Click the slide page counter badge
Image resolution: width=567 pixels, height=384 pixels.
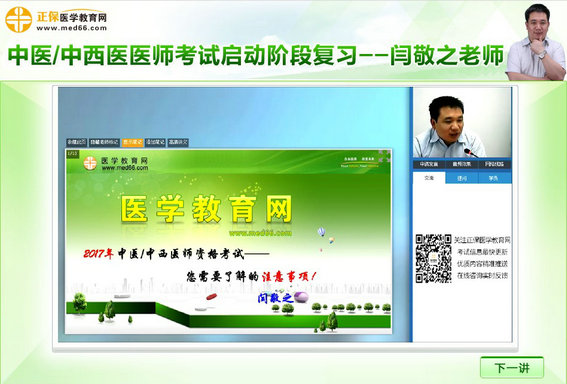(x=72, y=154)
